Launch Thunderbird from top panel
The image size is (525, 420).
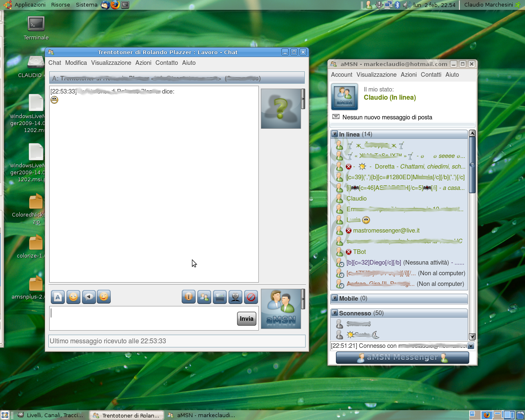[x=105, y=5]
